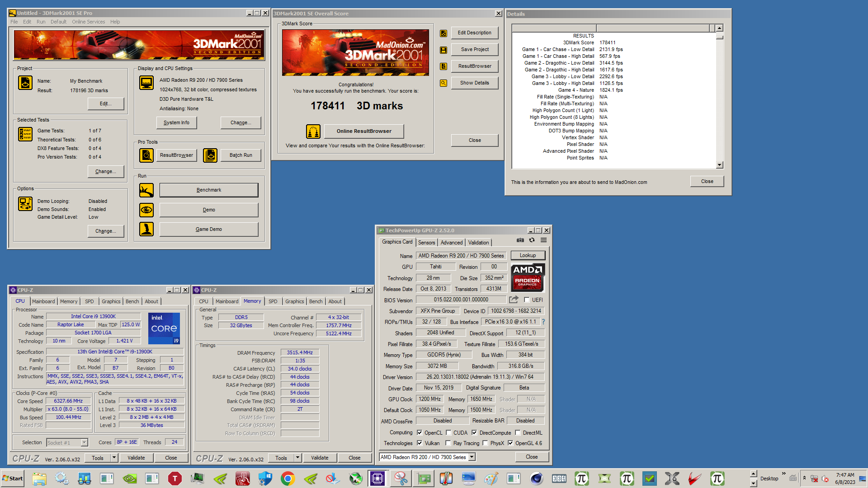868x488 pixels.
Task: Click the Save Project floppy disk icon
Action: [x=443, y=50]
